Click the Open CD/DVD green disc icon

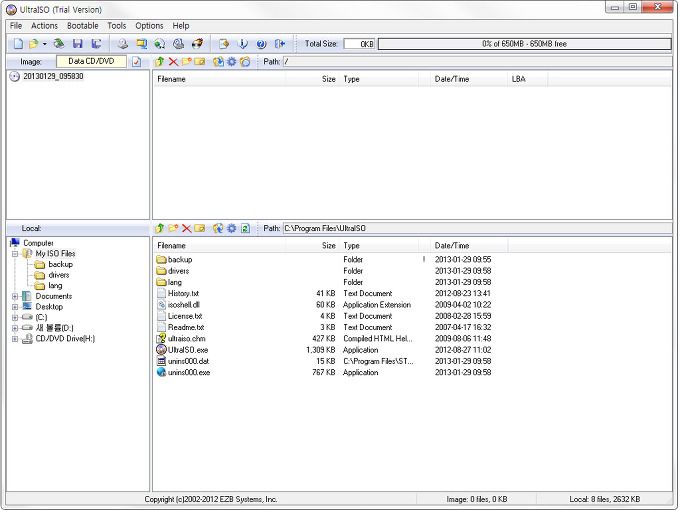coord(59,43)
